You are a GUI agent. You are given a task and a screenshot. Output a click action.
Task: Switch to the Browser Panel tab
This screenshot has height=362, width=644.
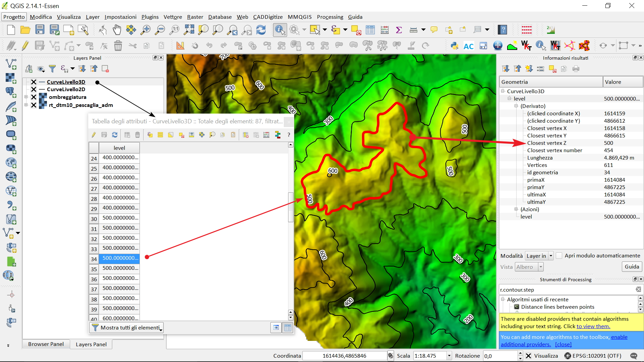pos(46,344)
